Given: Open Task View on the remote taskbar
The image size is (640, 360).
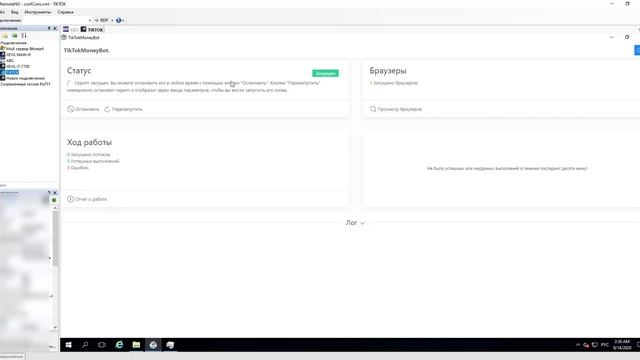Looking at the screenshot, I should 102,345.
